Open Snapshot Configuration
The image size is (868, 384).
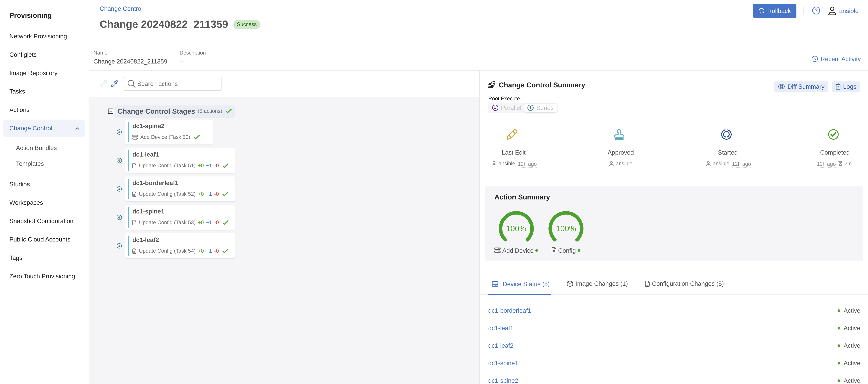[x=41, y=221]
